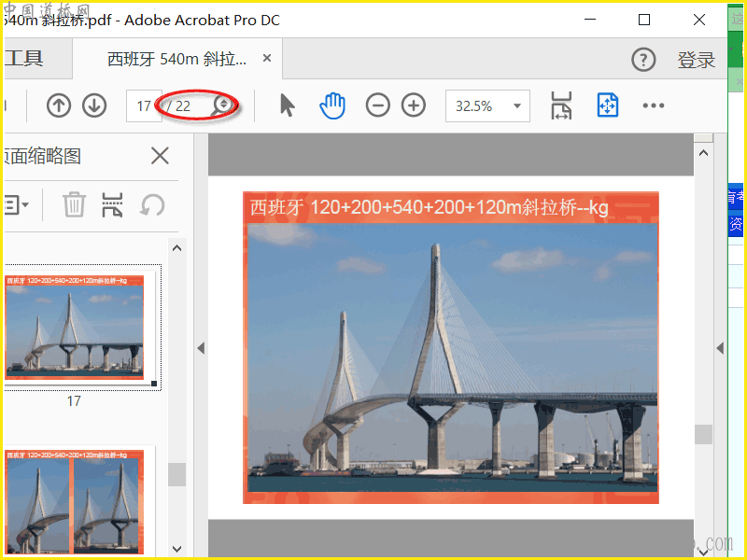Select page 17 thumbnail
This screenshot has height=560, width=747.
75,328
